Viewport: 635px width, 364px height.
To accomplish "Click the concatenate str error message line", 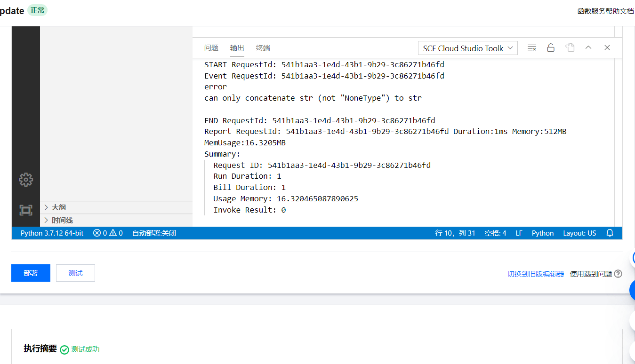I will [313, 98].
